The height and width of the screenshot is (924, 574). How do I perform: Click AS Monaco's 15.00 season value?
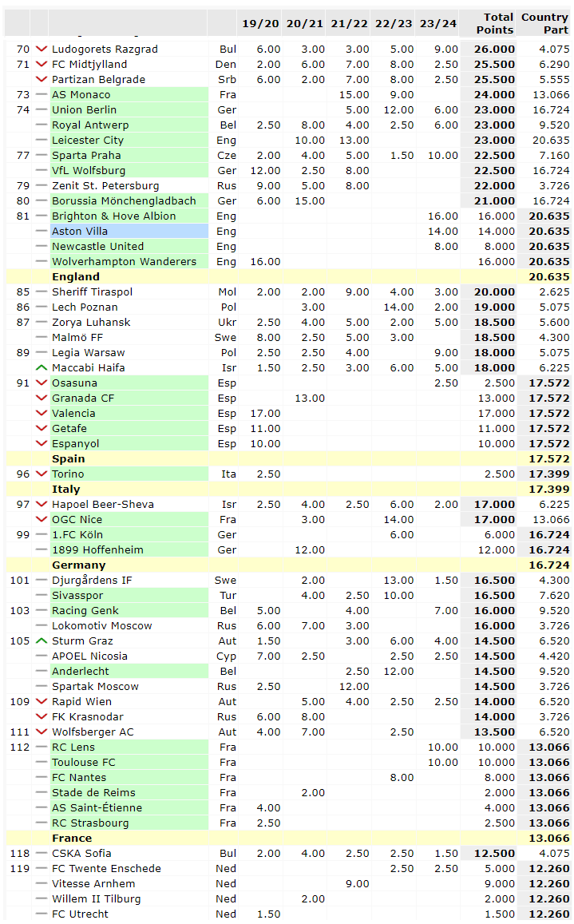coord(354,94)
